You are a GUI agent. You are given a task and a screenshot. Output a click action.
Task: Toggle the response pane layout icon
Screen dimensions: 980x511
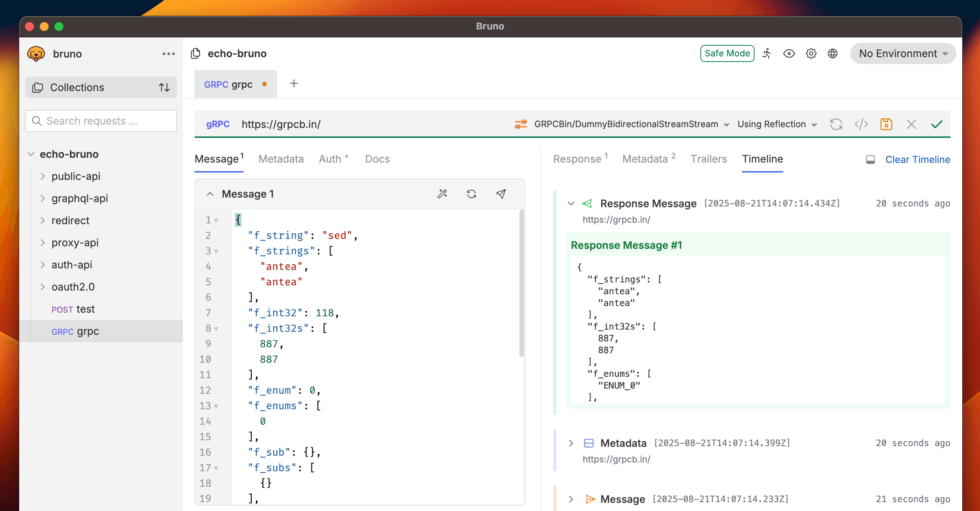click(870, 160)
